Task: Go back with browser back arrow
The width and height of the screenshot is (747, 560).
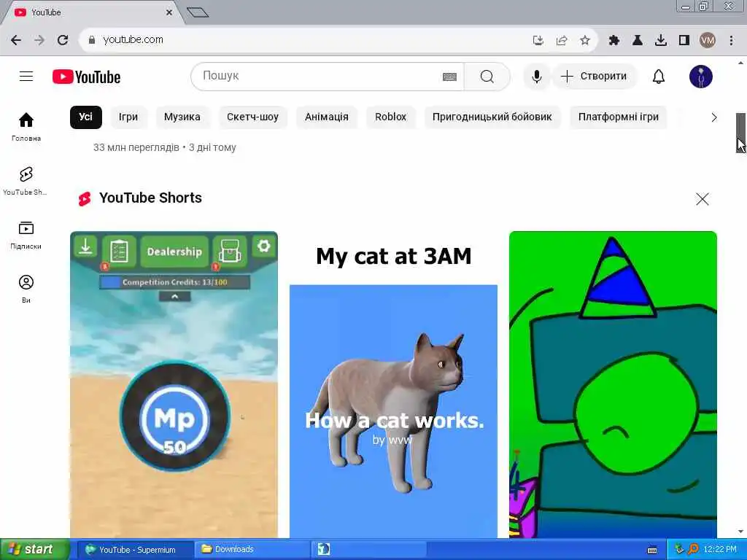Action: tap(16, 40)
